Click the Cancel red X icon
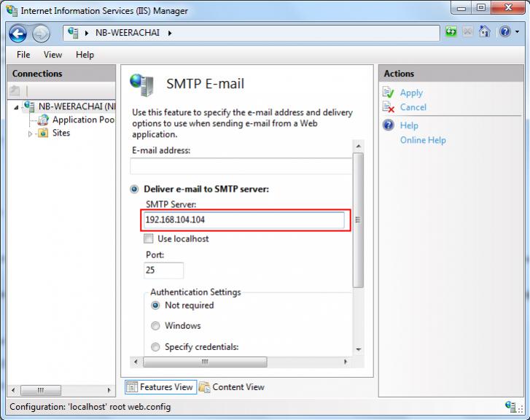 pos(389,107)
